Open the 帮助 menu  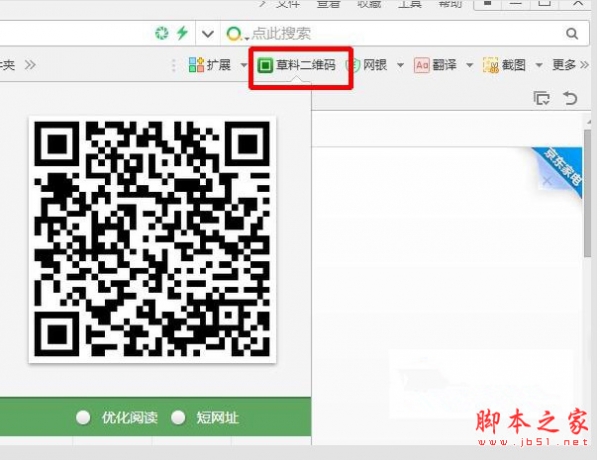(450, 4)
